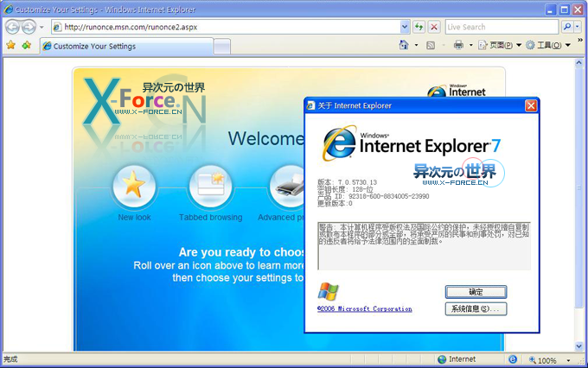This screenshot has height=368, width=588.
Task: Click 确定 button in About dialog
Action: (x=476, y=292)
